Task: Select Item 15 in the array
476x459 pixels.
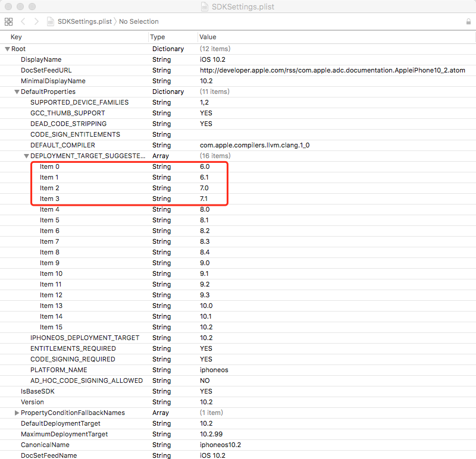Action: tap(51, 327)
